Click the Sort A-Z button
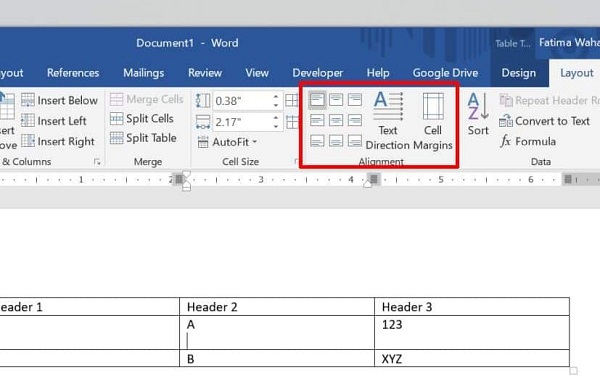Image resolution: width=600 pixels, height=386 pixels. 478,114
